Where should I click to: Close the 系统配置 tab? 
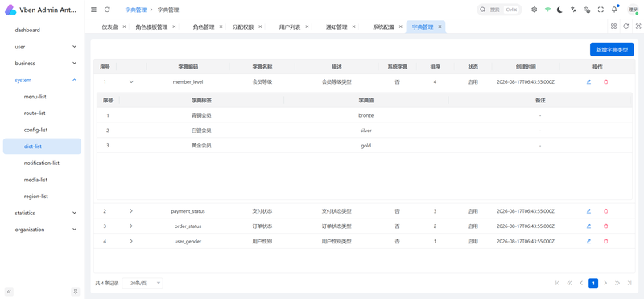pyautogui.click(x=400, y=27)
